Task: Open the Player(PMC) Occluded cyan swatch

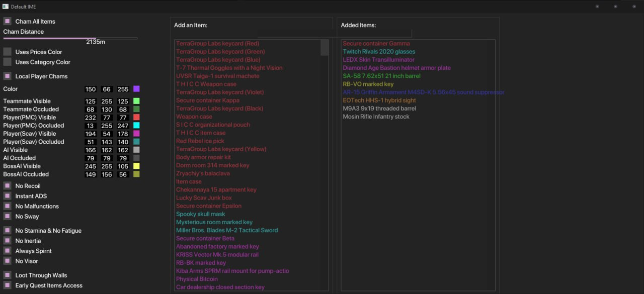Action: click(x=136, y=126)
